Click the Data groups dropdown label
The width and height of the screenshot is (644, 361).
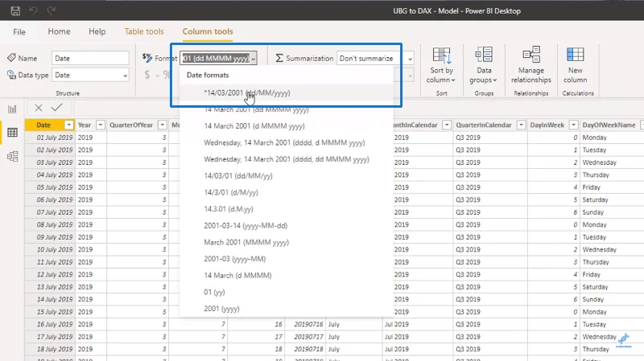(484, 75)
